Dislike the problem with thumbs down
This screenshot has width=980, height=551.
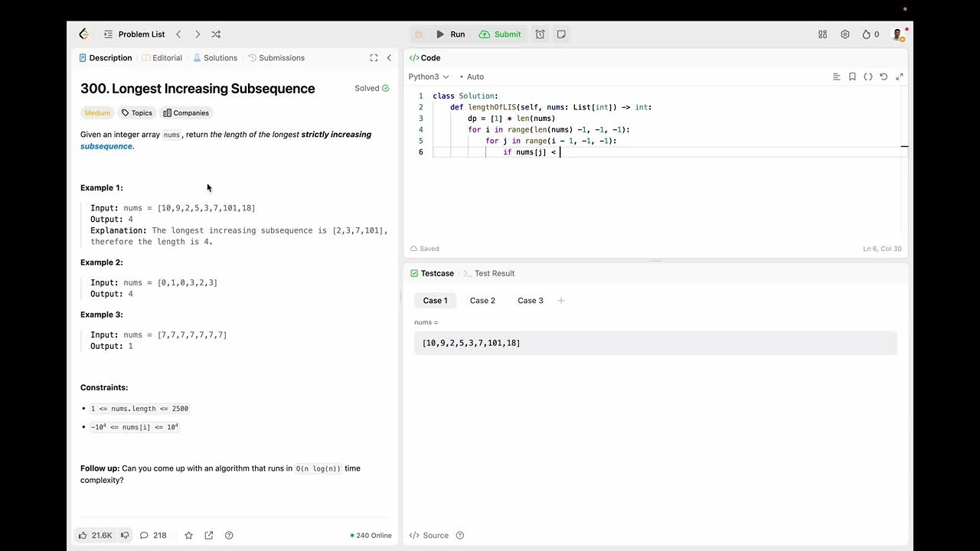(x=125, y=536)
